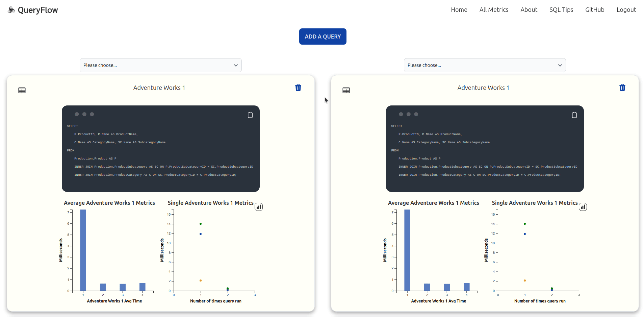Click 'Single Adventure Works 1 Metrics' title on right card

tap(535, 203)
